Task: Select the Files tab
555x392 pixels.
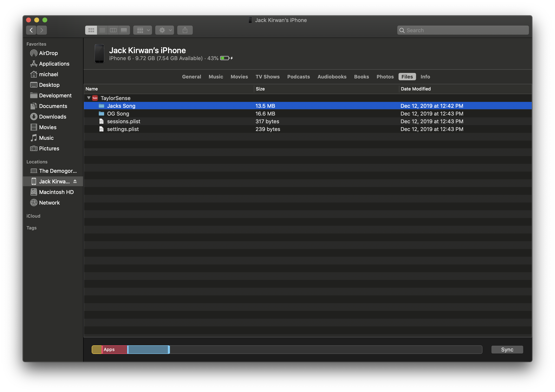Action: coord(407,77)
